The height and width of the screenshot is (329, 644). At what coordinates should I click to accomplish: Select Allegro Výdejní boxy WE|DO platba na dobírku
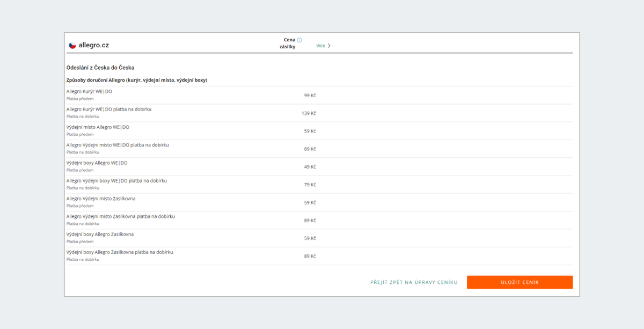pos(319,185)
